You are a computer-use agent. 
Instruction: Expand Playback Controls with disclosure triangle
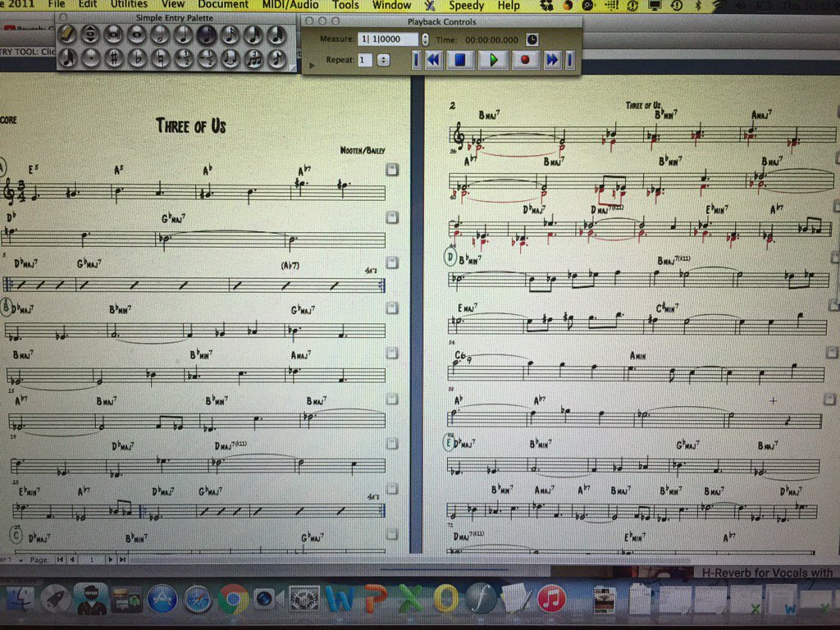312,66
